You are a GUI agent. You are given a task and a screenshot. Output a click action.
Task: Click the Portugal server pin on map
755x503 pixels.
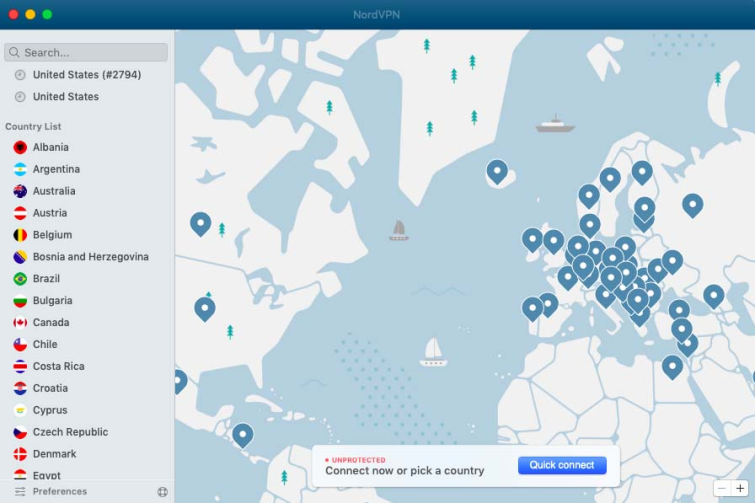pos(533,309)
